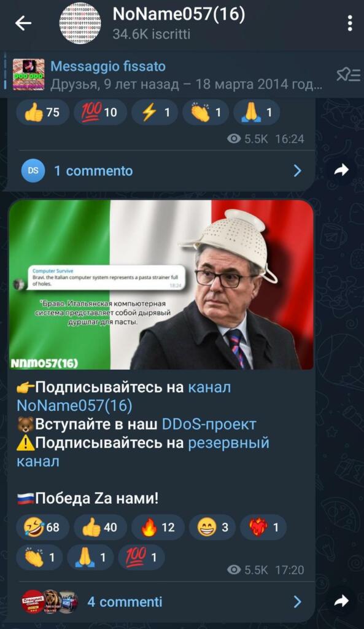Toggle the 100 reaction with 10

tap(100, 112)
